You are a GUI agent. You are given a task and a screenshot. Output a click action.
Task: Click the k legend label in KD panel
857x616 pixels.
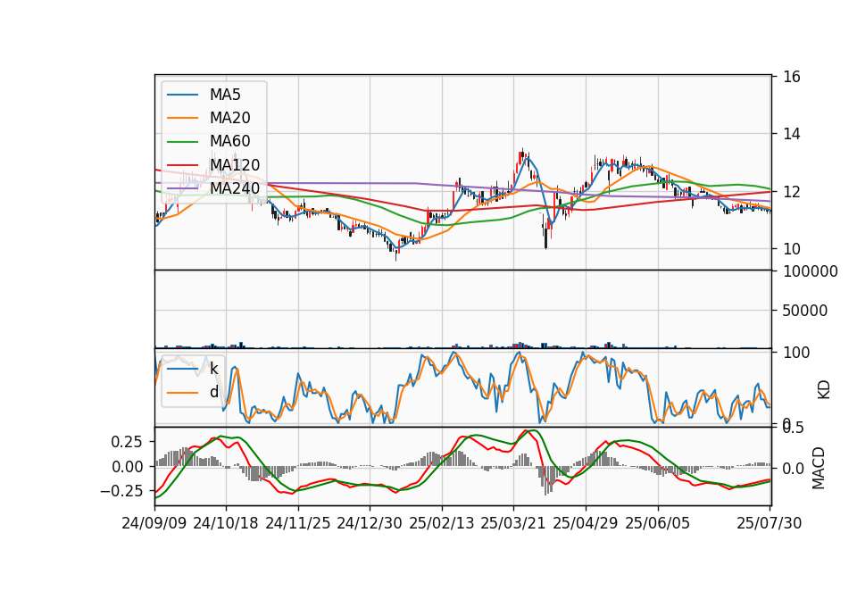tap(213, 369)
